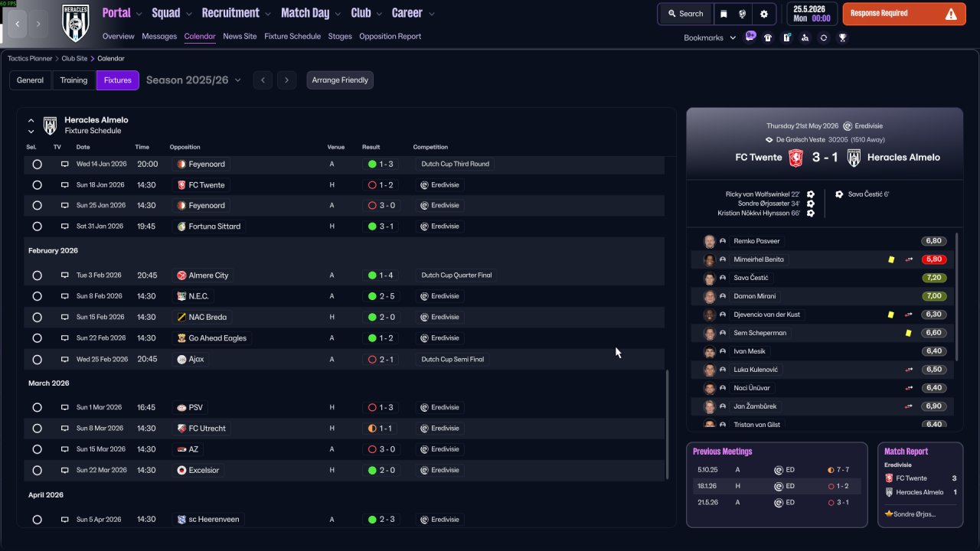980x551 pixels.
Task: Go back with the left navigation arrow
Action: coord(18,24)
